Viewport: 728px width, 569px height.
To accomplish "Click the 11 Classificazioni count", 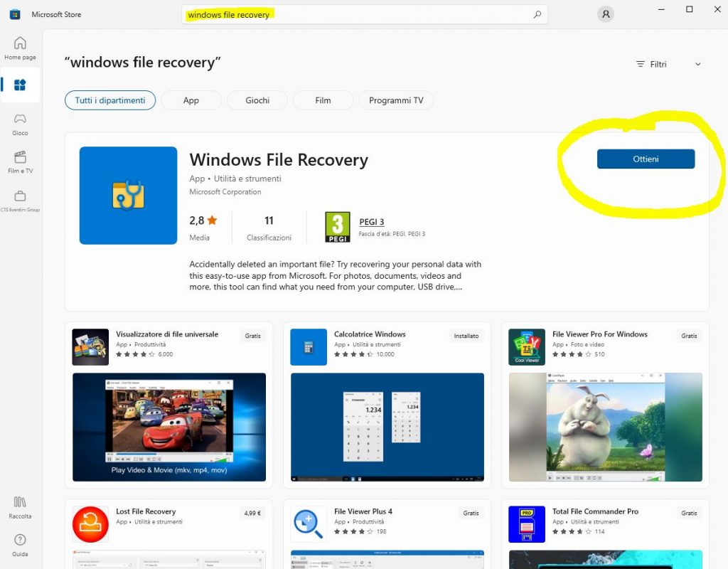I will coord(269,228).
